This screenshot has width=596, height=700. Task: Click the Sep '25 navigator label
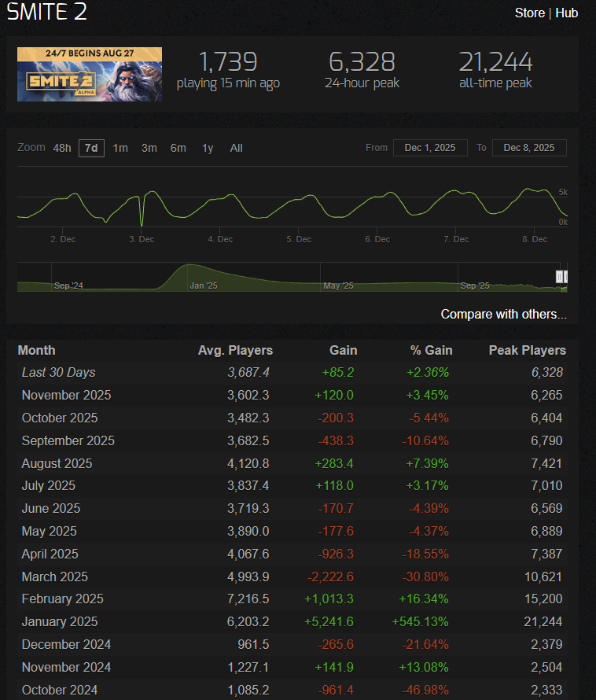point(475,286)
